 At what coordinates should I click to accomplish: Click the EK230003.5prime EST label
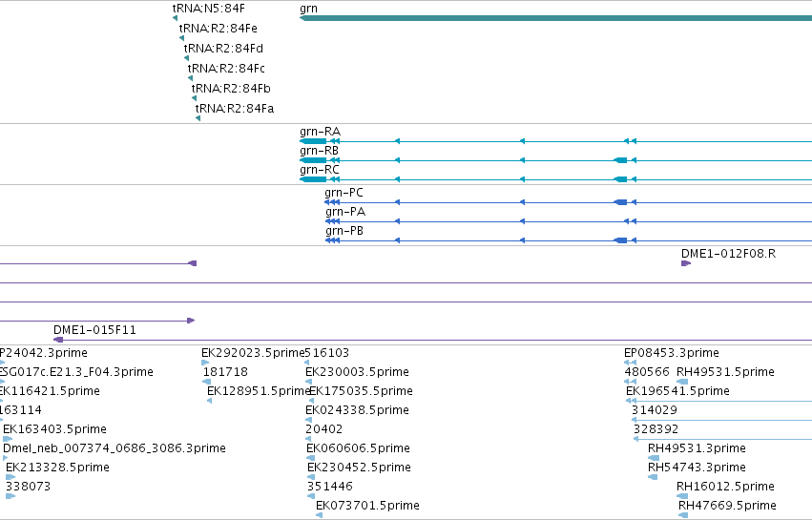tap(357, 372)
